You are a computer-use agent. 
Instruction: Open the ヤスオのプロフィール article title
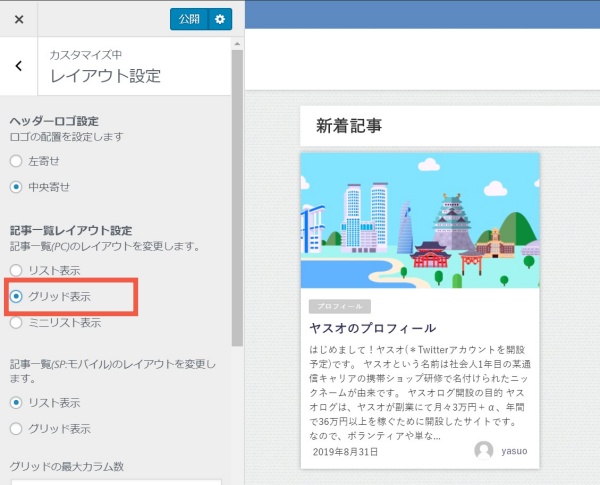coord(371,328)
